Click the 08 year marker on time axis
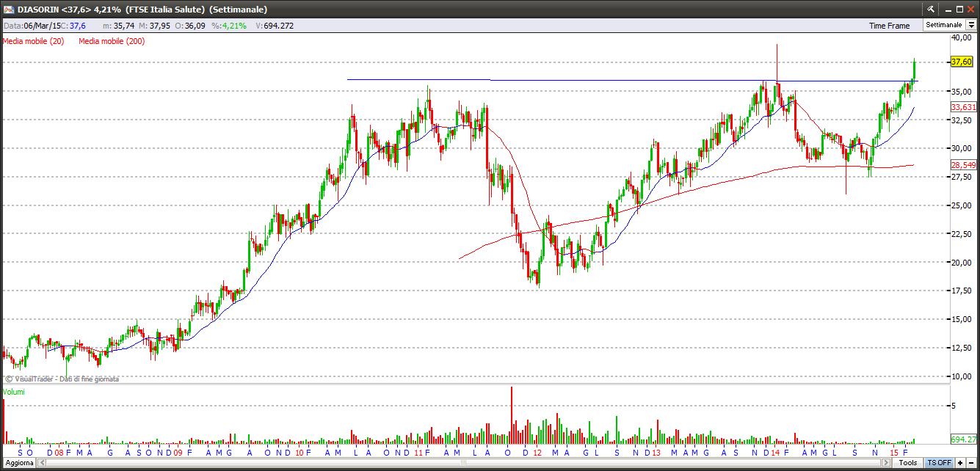The image size is (980, 471). click(59, 453)
